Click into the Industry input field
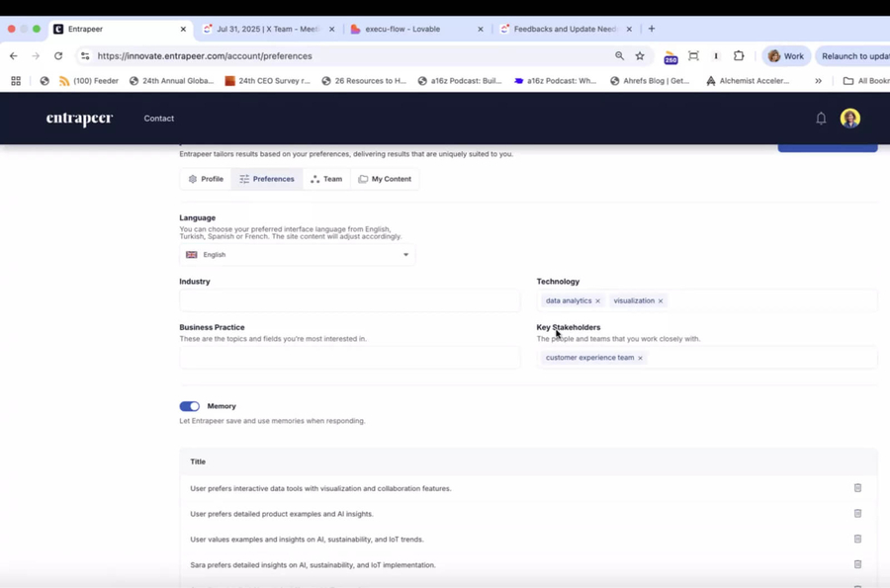The height and width of the screenshot is (588, 890). (349, 300)
